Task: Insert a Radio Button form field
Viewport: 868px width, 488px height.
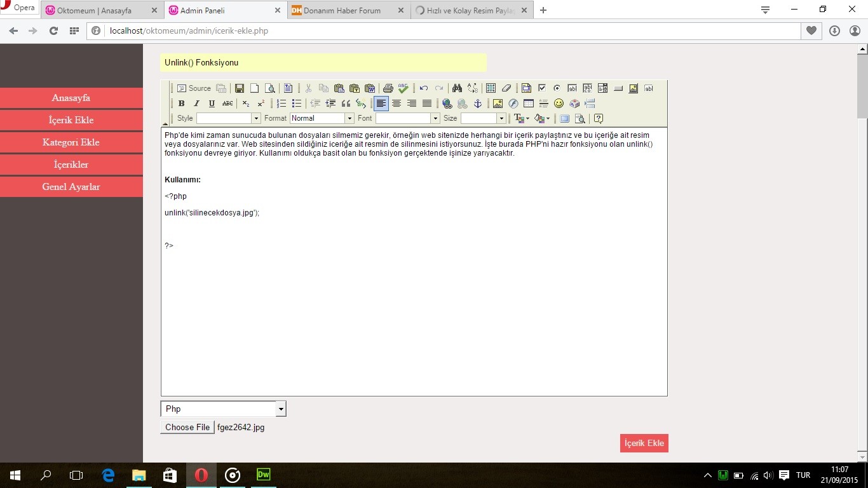Action: pyautogui.click(x=557, y=88)
